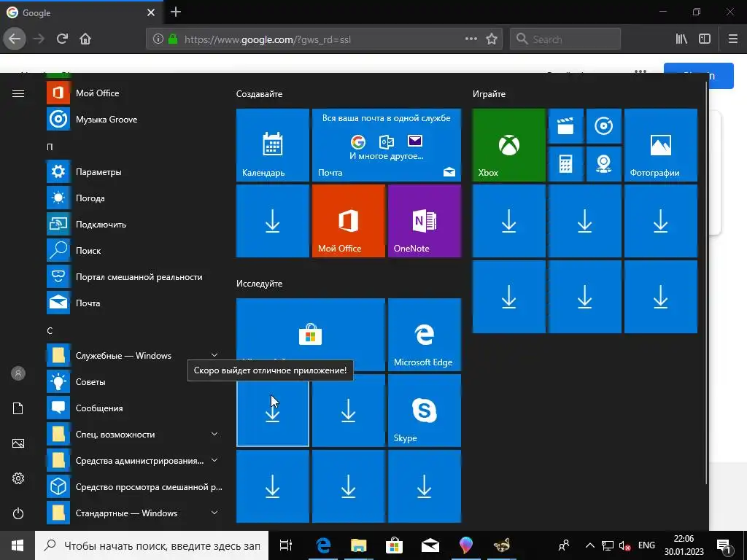Bookmark this page with the star
Viewport: 747px width, 560px height.
point(492,39)
